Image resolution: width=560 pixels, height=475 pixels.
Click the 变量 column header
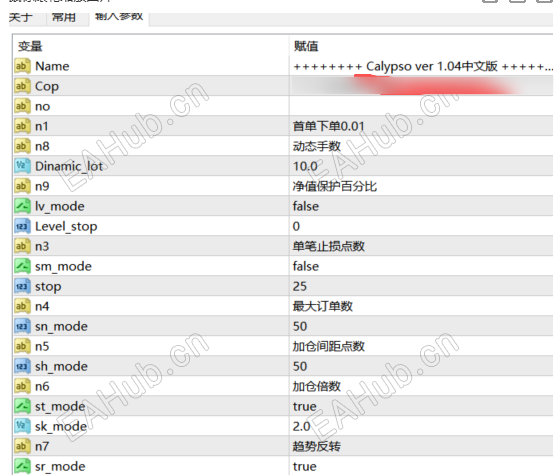tap(30, 46)
